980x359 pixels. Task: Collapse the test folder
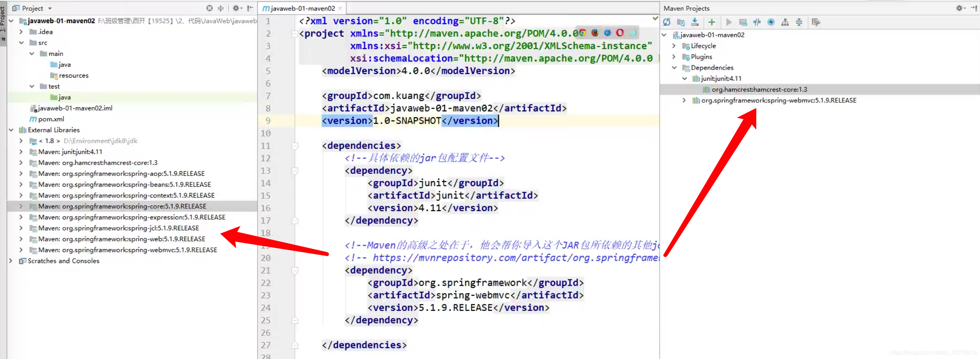coord(32,86)
